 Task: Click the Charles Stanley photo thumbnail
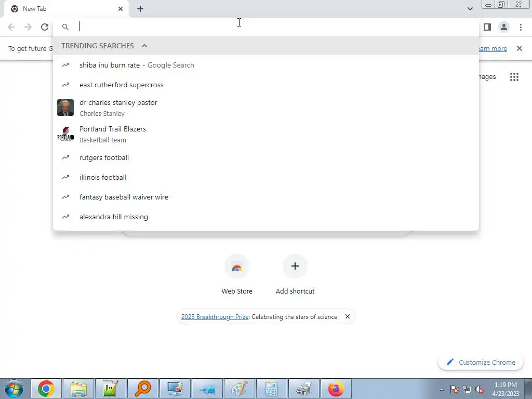(x=65, y=108)
